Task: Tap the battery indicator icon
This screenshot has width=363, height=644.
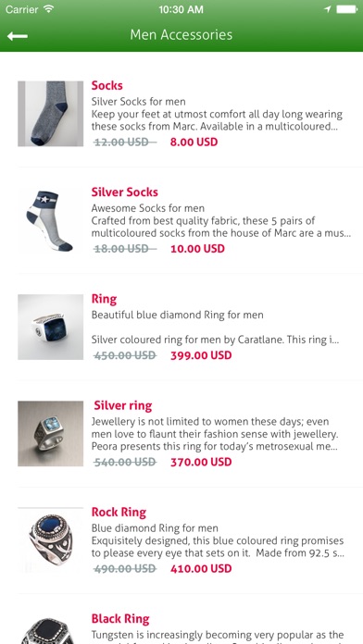Action: (346, 9)
